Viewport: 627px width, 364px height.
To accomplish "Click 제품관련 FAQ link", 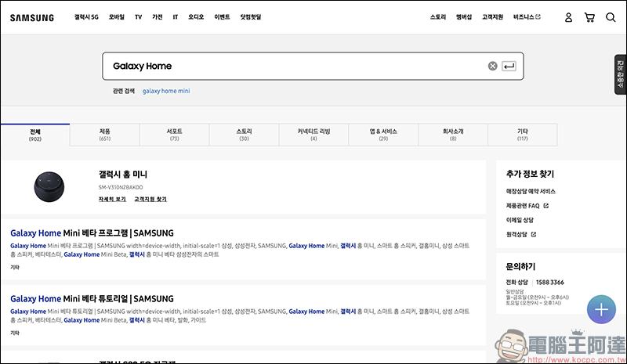I will tap(523, 206).
